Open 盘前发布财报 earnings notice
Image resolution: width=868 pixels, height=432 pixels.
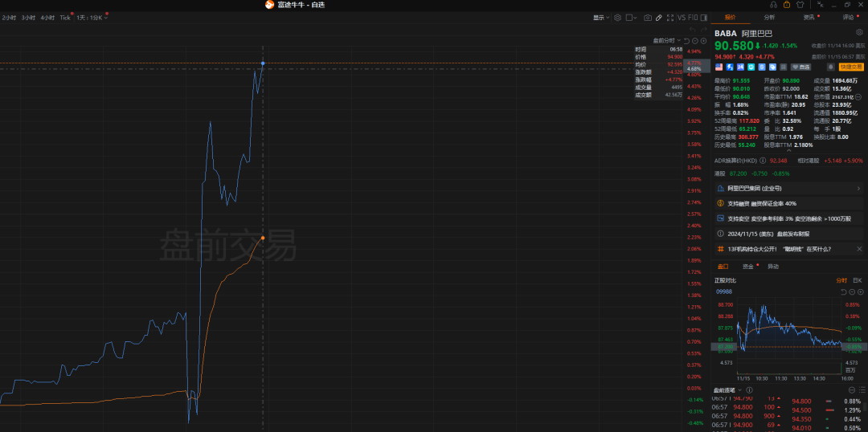(789, 234)
